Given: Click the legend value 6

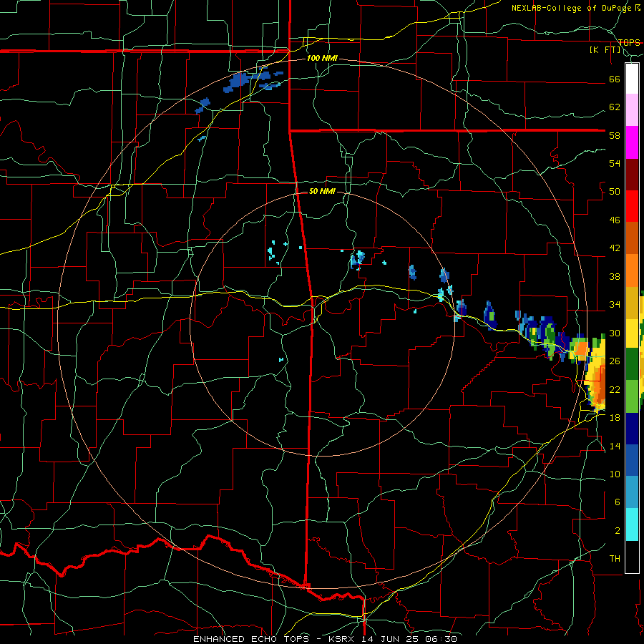Looking at the screenshot, I should 617,502.
